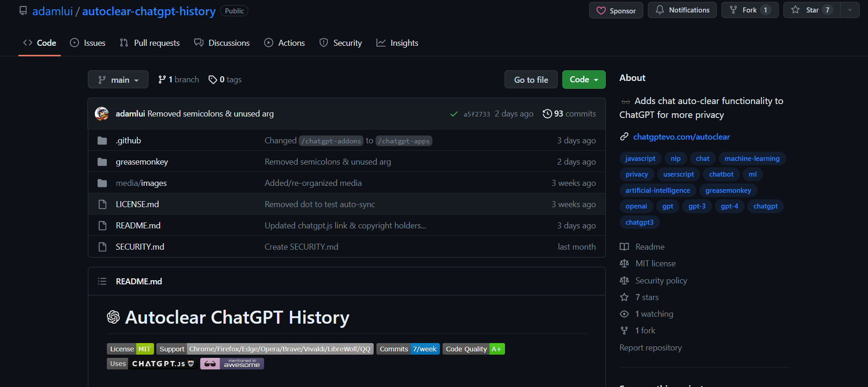Click the SECURITY.md file icon
Viewport: 868px width, 387px height.
(x=103, y=247)
